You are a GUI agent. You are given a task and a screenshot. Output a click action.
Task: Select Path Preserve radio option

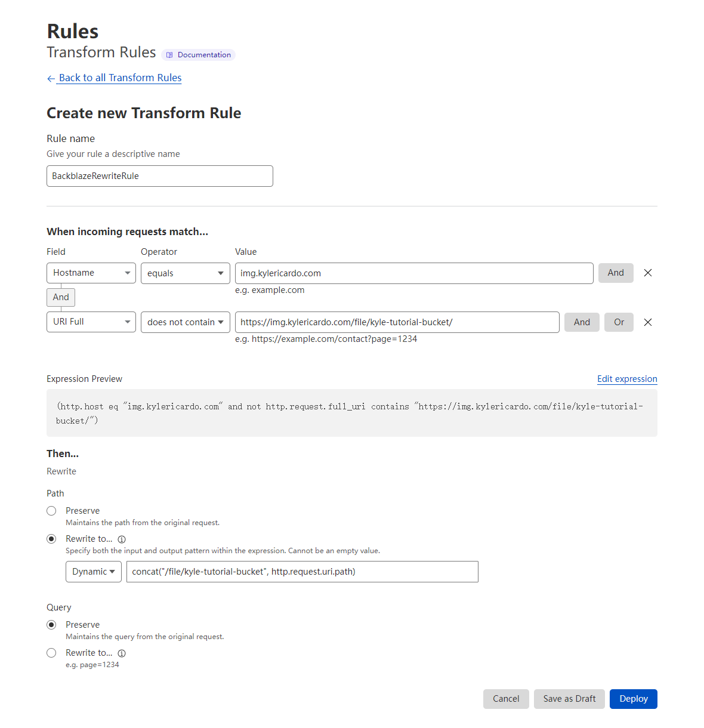(51, 511)
